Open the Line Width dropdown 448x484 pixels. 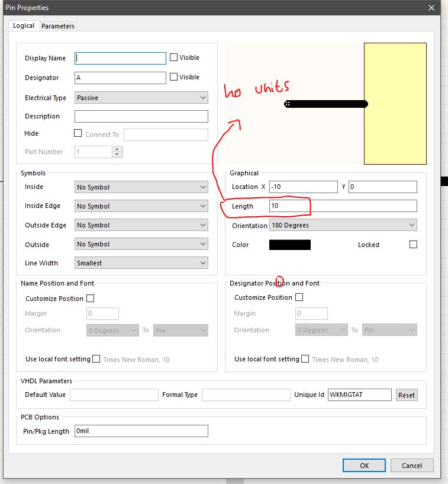(x=141, y=263)
